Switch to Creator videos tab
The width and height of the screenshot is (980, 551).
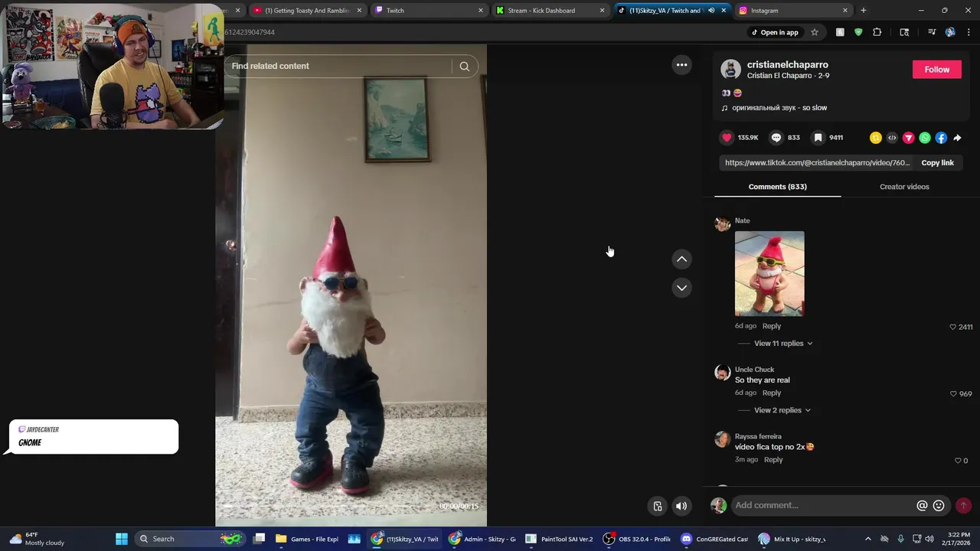(904, 187)
